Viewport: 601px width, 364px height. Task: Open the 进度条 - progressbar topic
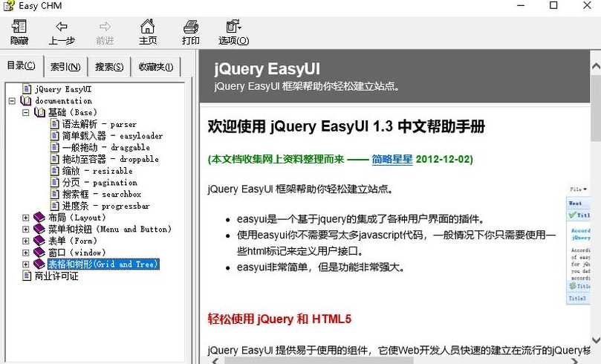pyautogui.click(x=105, y=206)
